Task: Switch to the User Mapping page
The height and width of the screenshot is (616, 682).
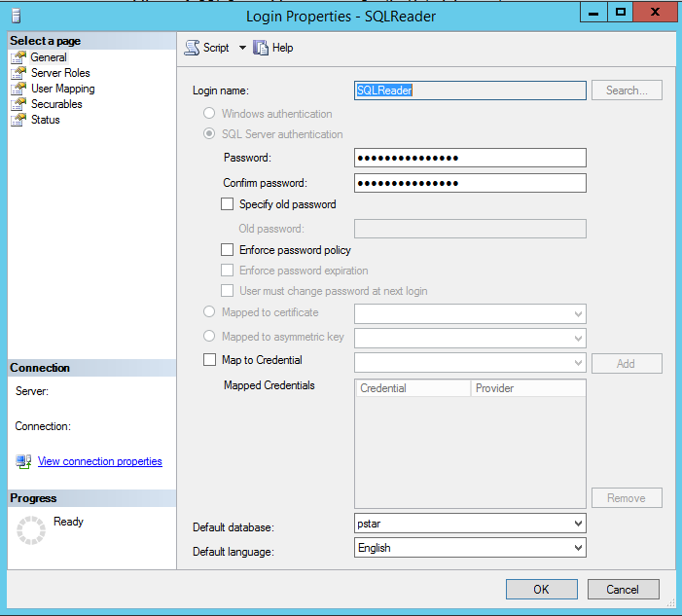Action: point(63,89)
